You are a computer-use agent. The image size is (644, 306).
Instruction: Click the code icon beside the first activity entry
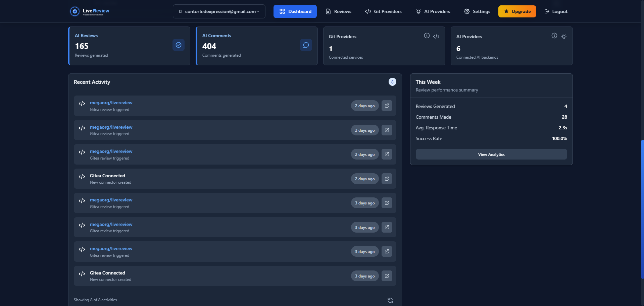[82, 103]
